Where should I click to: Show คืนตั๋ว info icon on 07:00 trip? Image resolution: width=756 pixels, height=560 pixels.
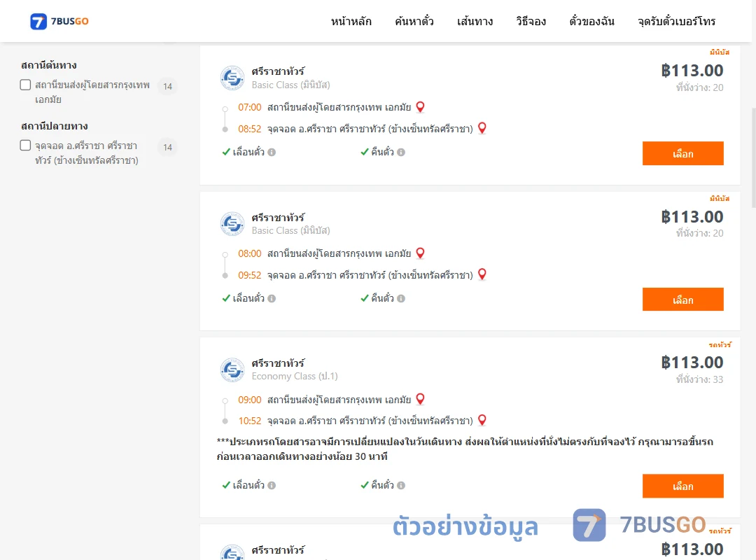tap(401, 153)
